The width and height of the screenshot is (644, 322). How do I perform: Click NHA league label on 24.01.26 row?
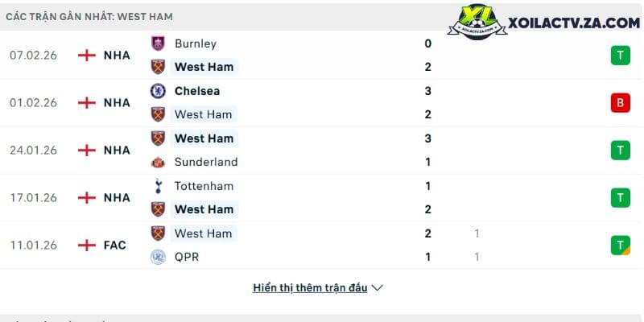117,151
